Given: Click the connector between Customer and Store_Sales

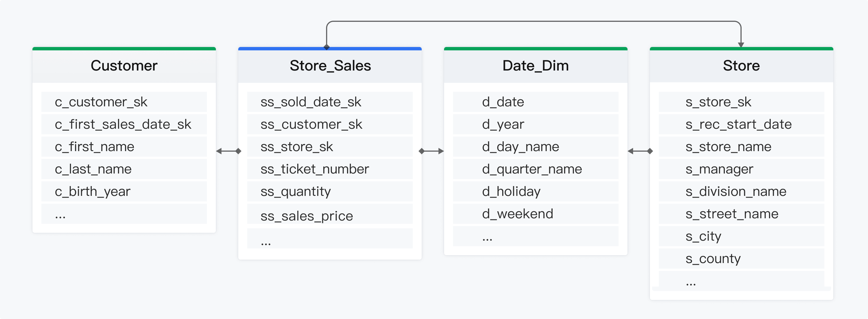Looking at the screenshot, I should tap(229, 151).
